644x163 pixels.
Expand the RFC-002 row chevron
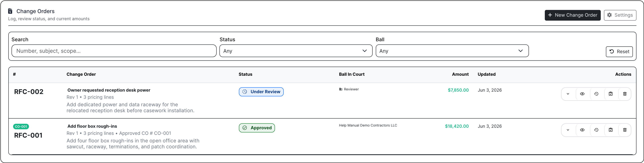[568, 94]
